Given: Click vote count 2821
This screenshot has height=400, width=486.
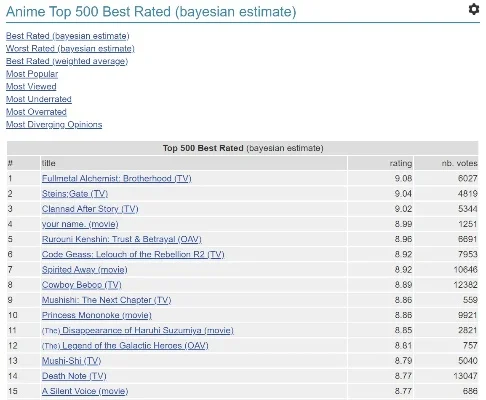Looking at the screenshot, I should click(x=468, y=330).
